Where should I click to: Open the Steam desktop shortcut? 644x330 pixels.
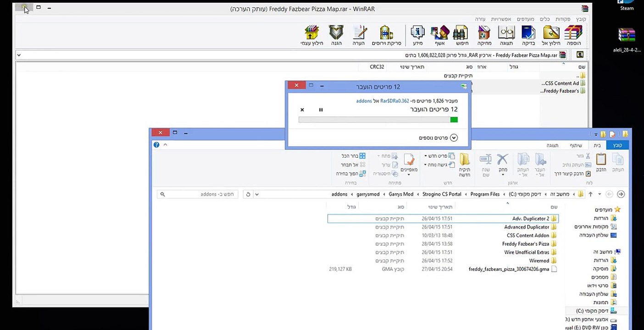[x=627, y=5]
